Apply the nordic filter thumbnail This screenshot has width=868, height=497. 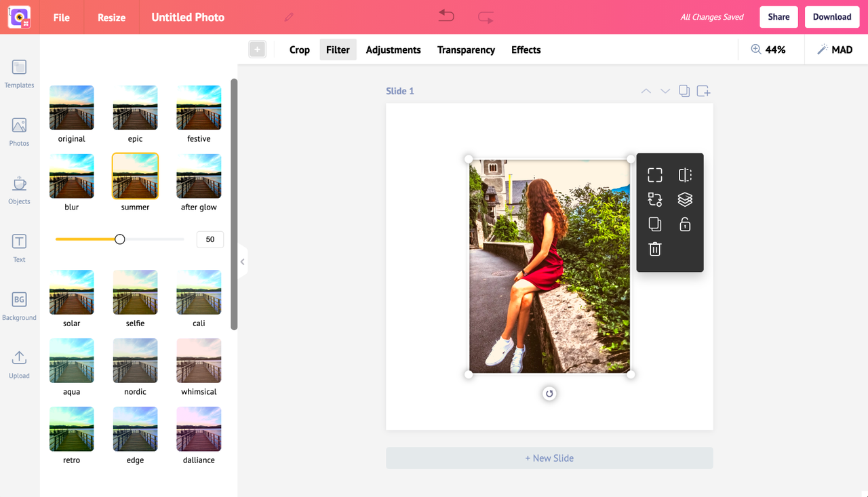click(135, 360)
